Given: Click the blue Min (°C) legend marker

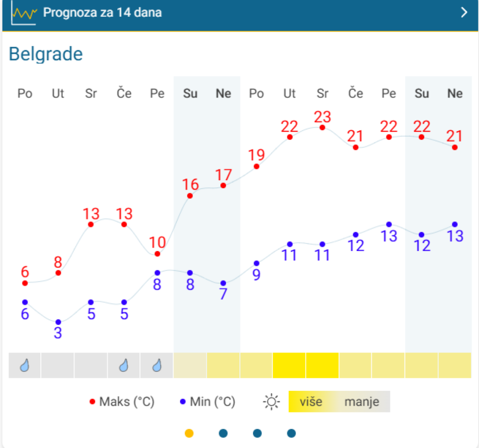Looking at the screenshot, I should (183, 402).
